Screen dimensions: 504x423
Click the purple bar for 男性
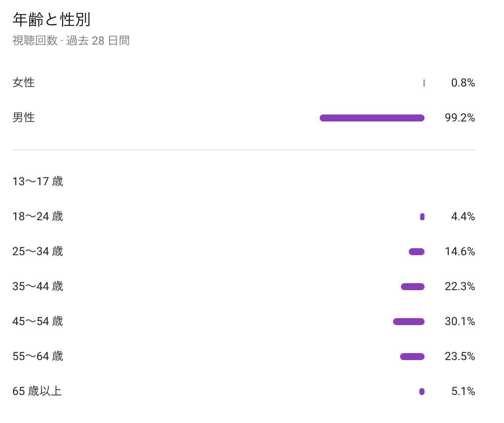(372, 118)
